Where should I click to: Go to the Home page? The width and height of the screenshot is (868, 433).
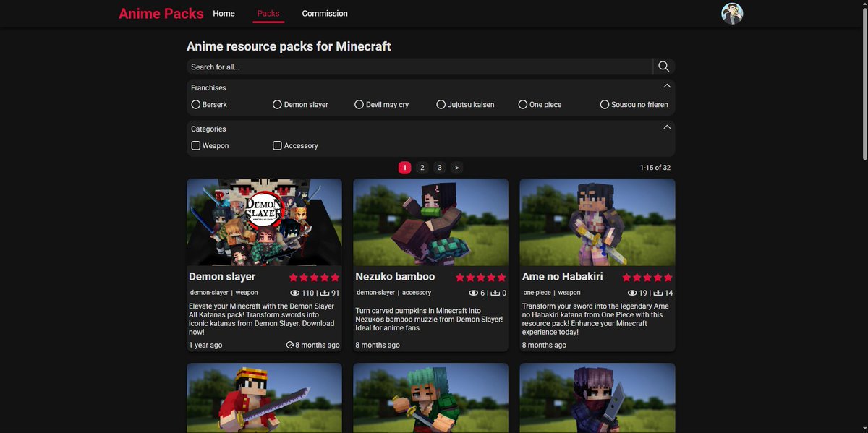(224, 13)
